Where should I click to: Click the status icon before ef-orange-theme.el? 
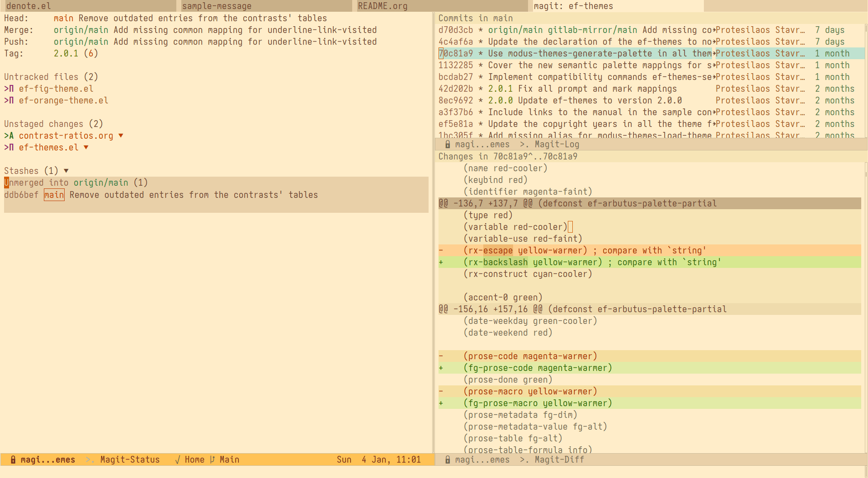click(11, 100)
